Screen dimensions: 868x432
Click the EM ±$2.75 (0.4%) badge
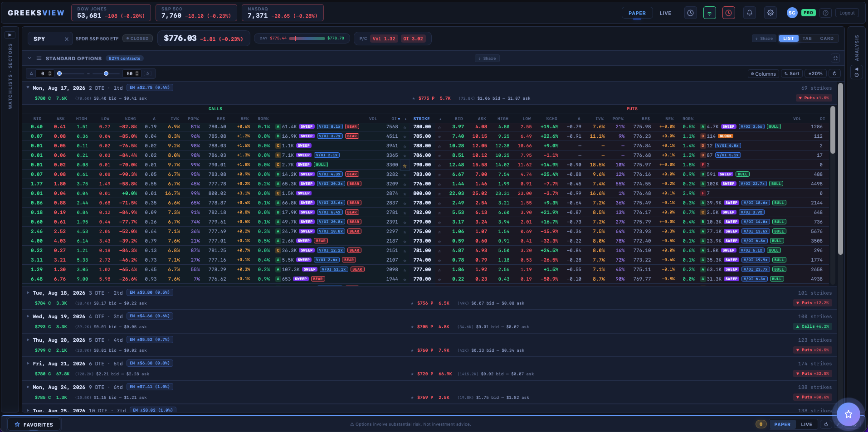(x=150, y=87)
